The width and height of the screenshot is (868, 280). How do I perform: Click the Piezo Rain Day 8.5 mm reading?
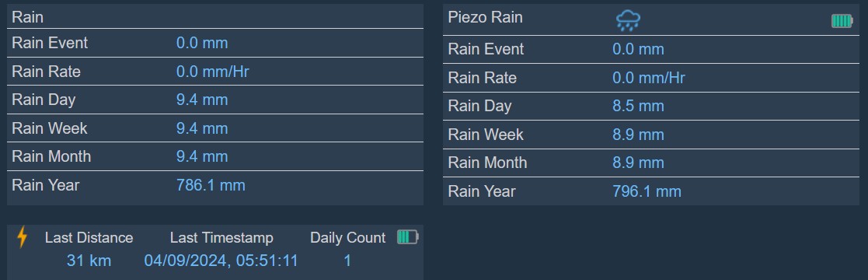638,106
